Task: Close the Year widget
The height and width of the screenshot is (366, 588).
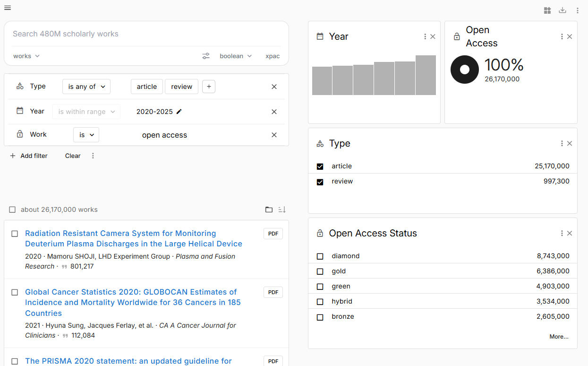Action: tap(433, 36)
